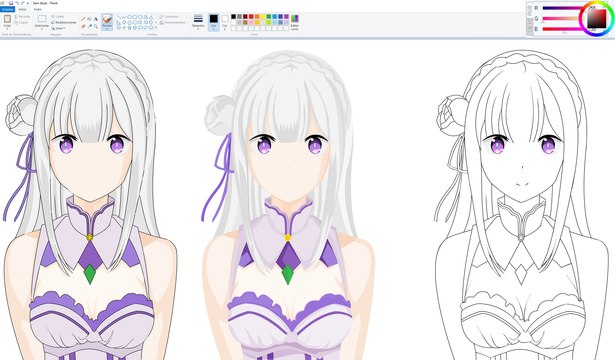Click the B channel slider in color panel
This screenshot has height=360, width=615.
pyautogui.click(x=562, y=29)
